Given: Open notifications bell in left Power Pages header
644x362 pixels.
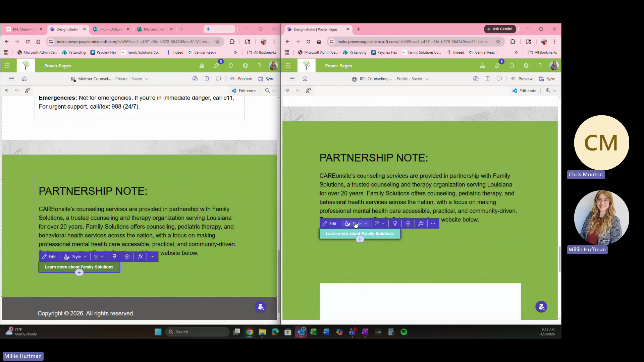Looking at the screenshot, I should coord(231,66).
